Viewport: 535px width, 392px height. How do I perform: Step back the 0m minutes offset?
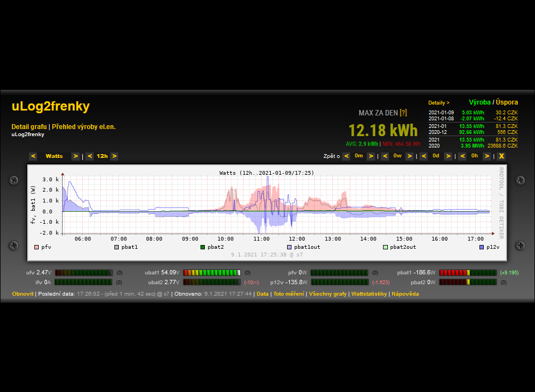tap(346, 156)
